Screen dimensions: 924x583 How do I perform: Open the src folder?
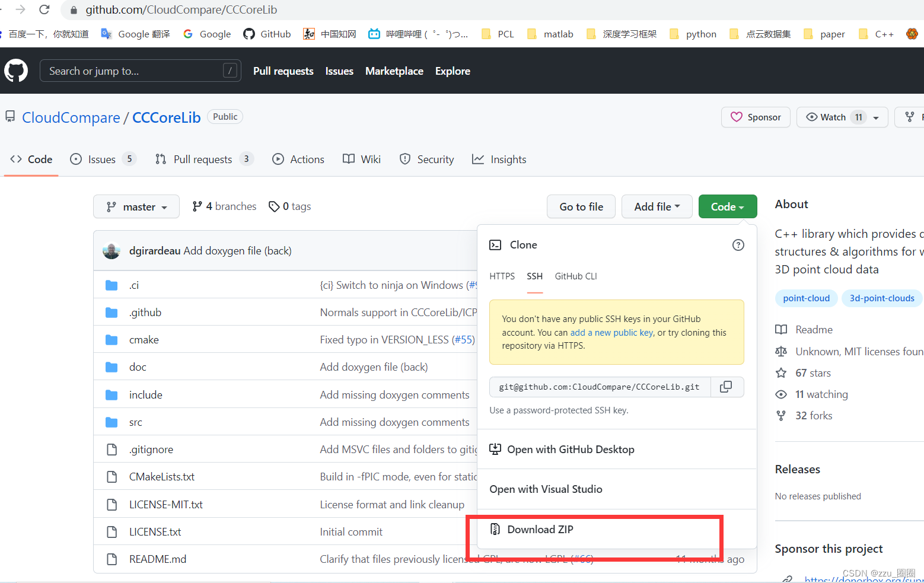tap(135, 422)
